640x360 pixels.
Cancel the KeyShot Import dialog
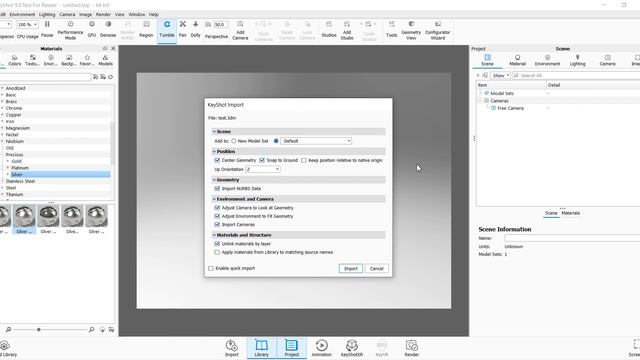[x=376, y=269]
